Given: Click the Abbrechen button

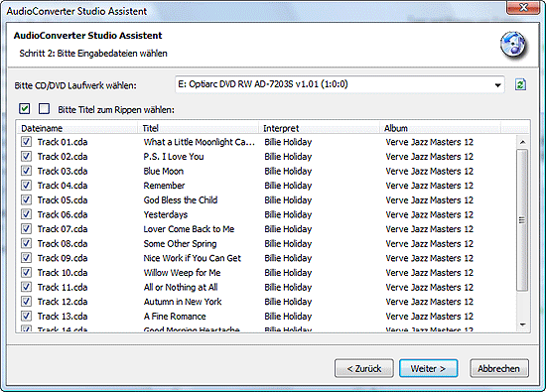Looking at the screenshot, I should pos(499,368).
